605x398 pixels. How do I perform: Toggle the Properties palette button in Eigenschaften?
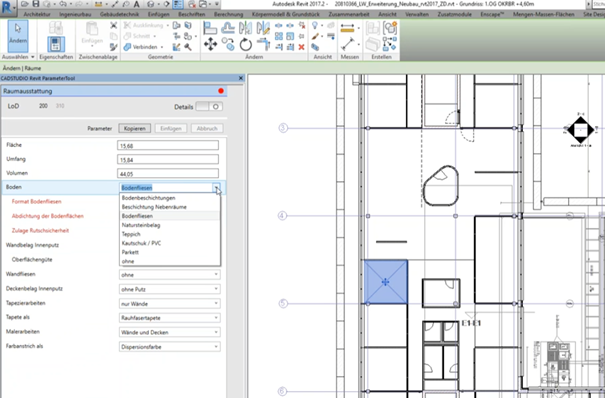pos(56,44)
